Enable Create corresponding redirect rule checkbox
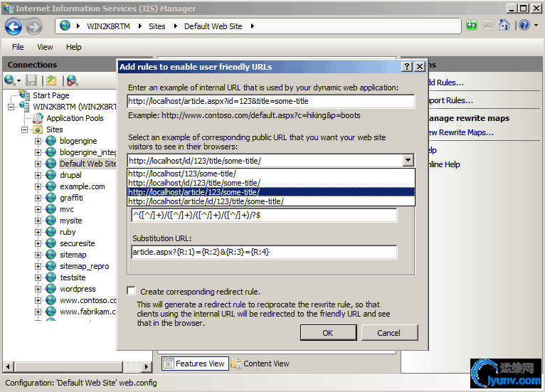Viewport: 545px width, 392px height. coord(131,291)
